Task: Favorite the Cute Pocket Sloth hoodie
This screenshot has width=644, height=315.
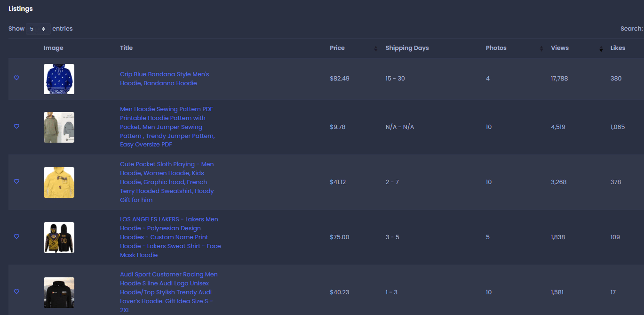Action: (16, 182)
